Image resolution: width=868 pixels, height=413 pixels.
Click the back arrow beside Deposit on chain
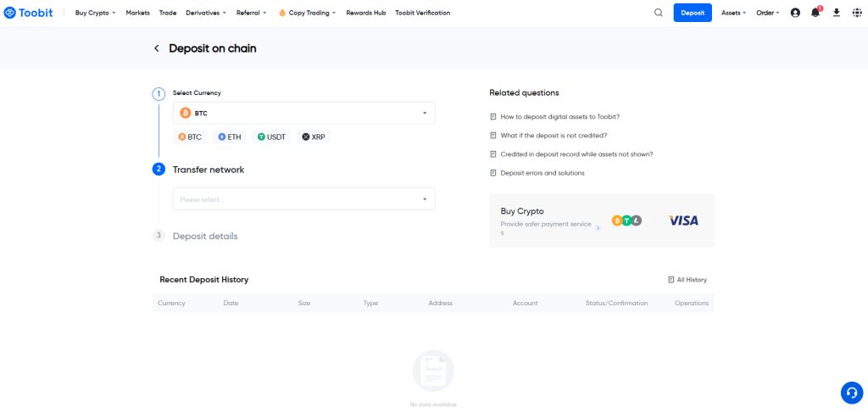tap(157, 48)
